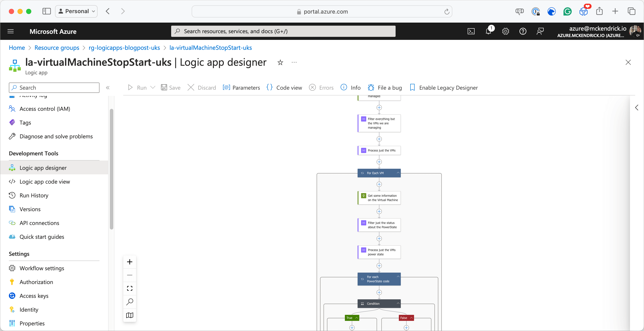This screenshot has height=331, width=644.
Task: Open the Personal profile dropdown
Action: pyautogui.click(x=76, y=11)
